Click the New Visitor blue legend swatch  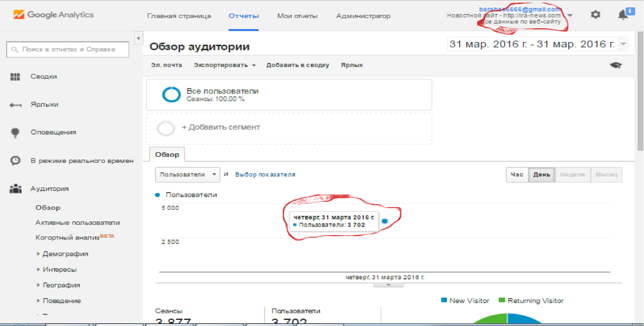444,300
